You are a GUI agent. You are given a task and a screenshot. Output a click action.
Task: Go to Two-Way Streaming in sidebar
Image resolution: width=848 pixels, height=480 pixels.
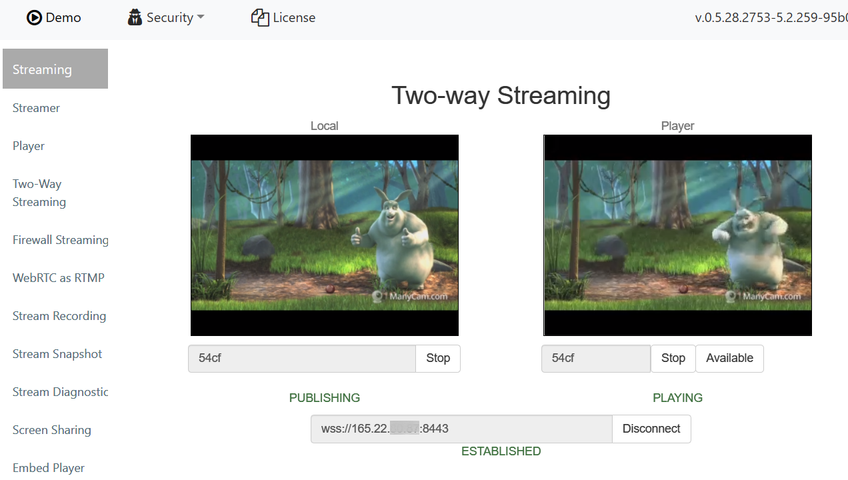[x=39, y=192]
